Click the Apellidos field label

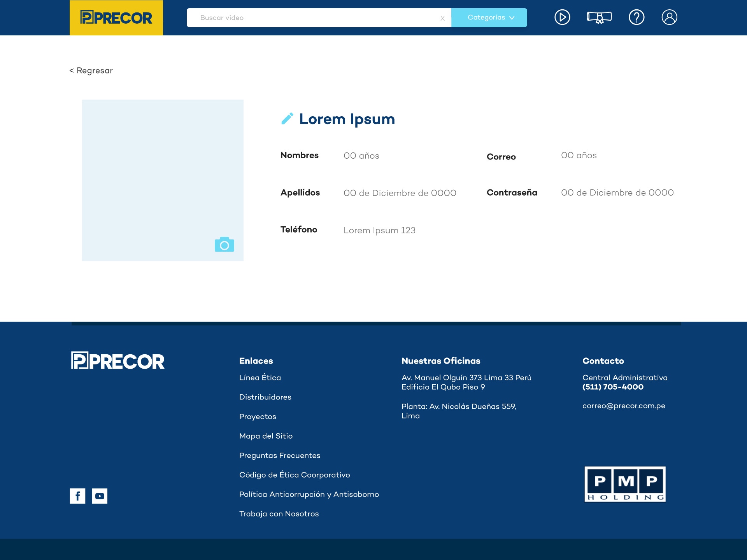300,192
